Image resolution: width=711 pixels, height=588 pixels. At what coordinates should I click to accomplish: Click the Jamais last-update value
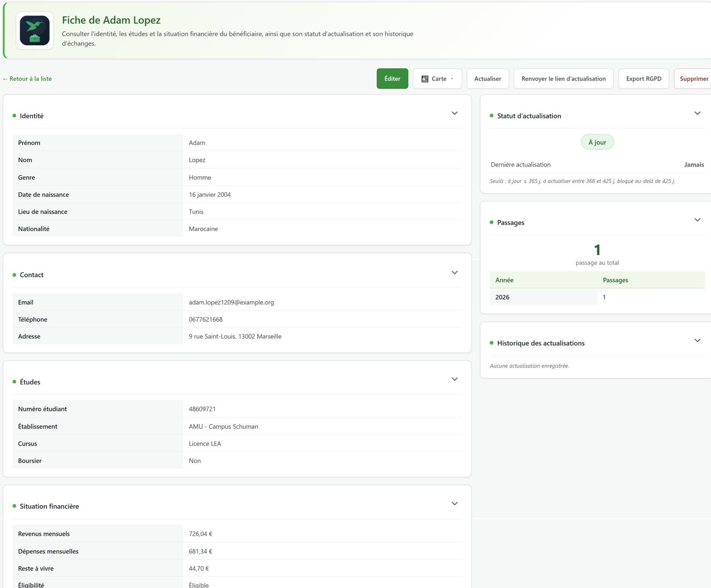click(694, 164)
